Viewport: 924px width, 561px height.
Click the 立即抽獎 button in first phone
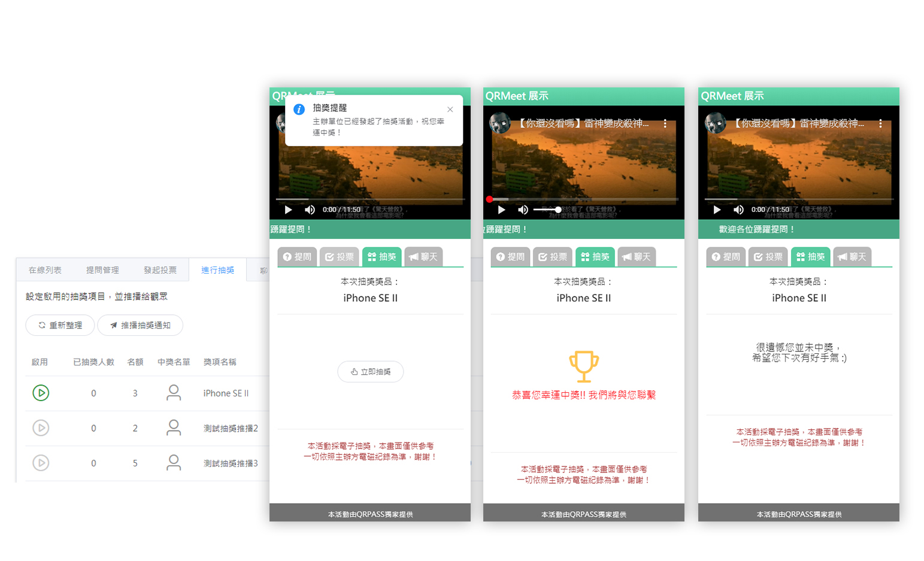click(371, 372)
